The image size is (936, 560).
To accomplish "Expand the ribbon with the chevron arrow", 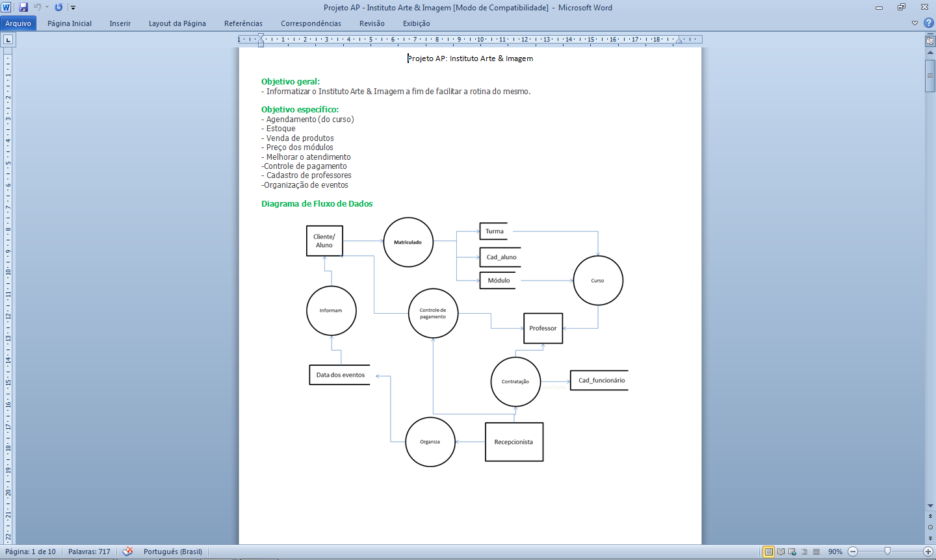I will click(915, 23).
